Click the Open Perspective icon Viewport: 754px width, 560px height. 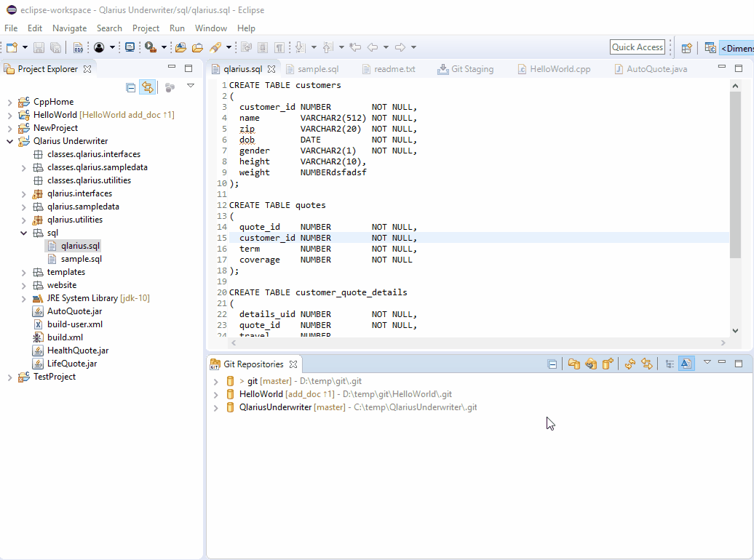tap(686, 48)
